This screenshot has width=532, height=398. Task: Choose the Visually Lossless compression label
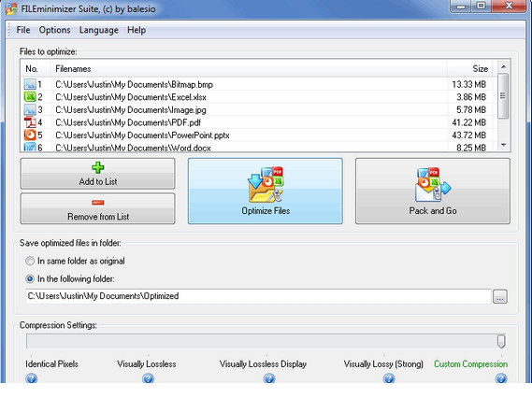[x=147, y=363]
